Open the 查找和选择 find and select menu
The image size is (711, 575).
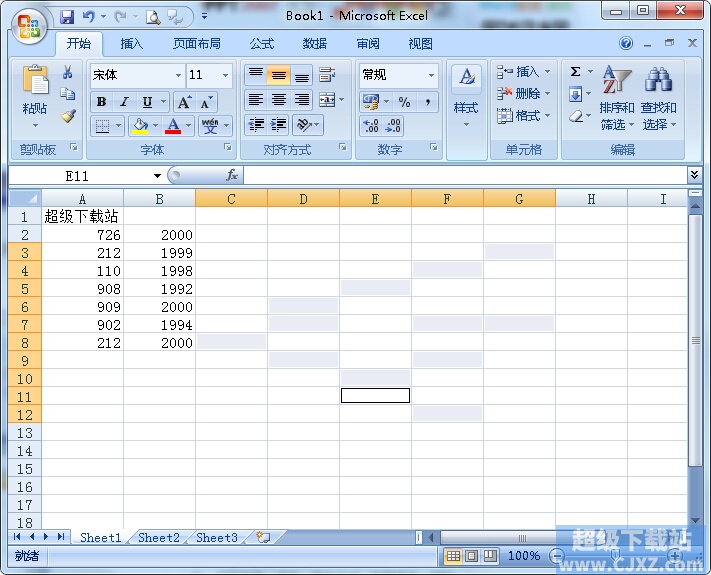coord(659,98)
